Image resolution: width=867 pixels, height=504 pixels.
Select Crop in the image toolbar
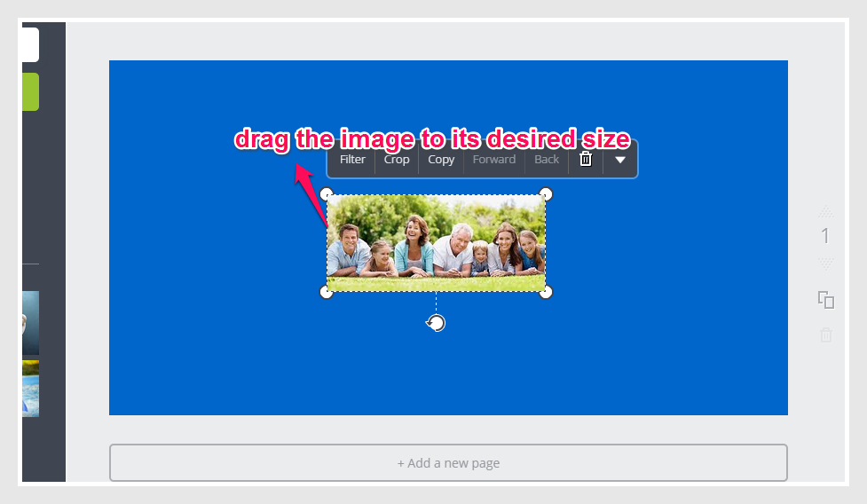[397, 160]
